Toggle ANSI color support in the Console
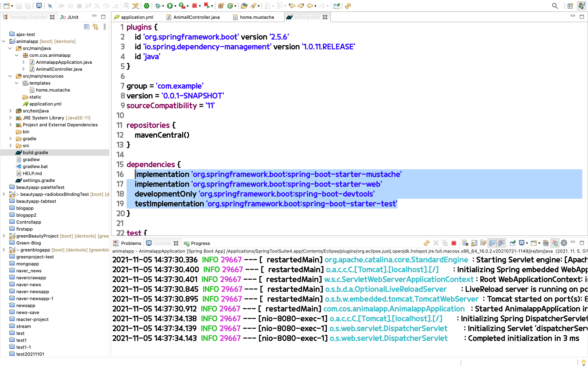 pyautogui.click(x=555, y=243)
